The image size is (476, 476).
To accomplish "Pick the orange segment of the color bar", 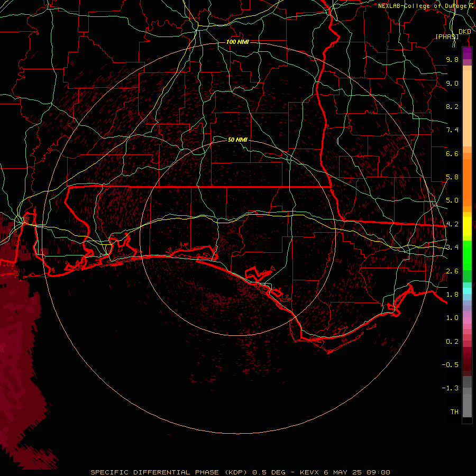I will [467, 182].
